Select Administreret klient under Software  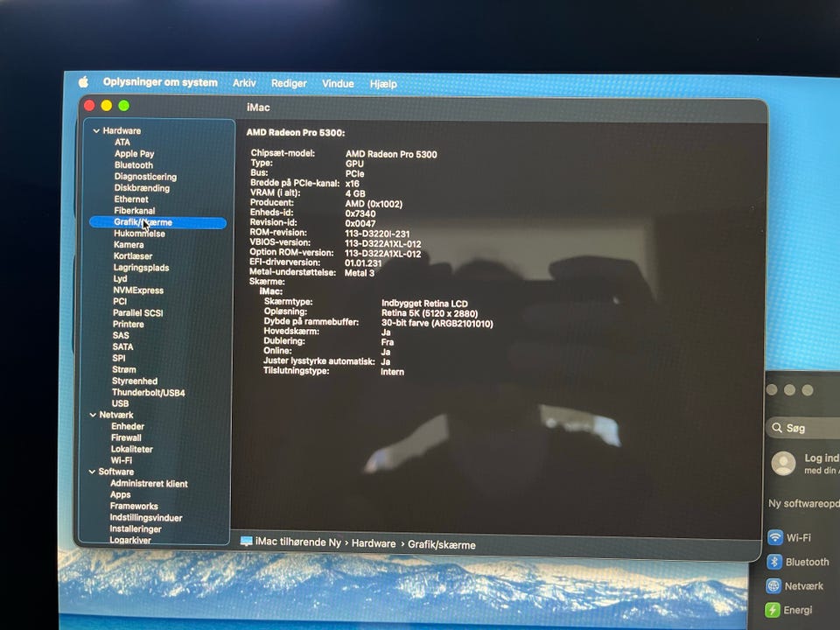[149, 484]
